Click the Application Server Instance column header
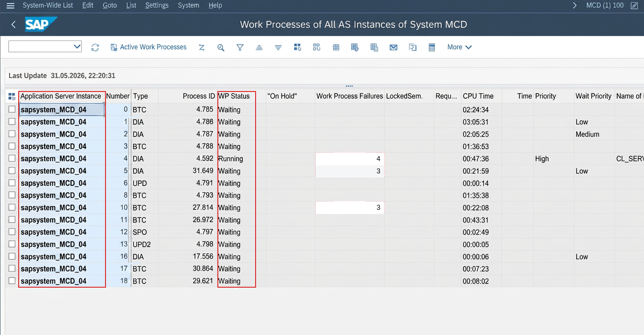644x335 pixels. (61, 96)
